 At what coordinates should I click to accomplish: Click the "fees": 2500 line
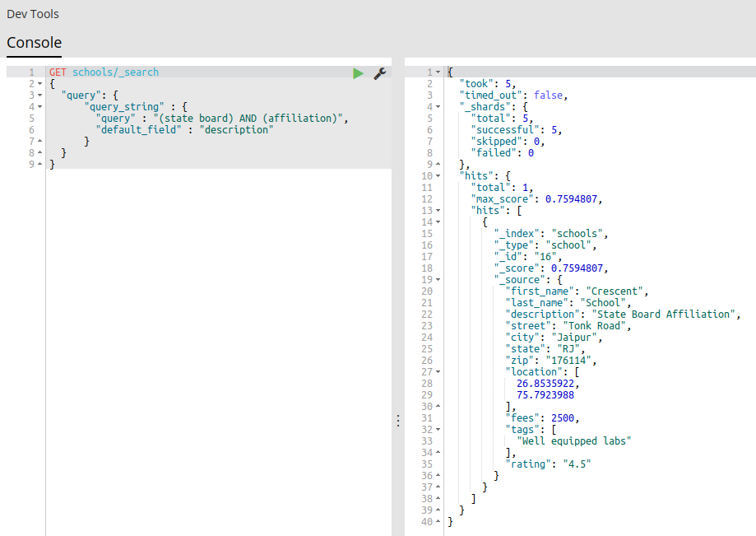coord(542,418)
